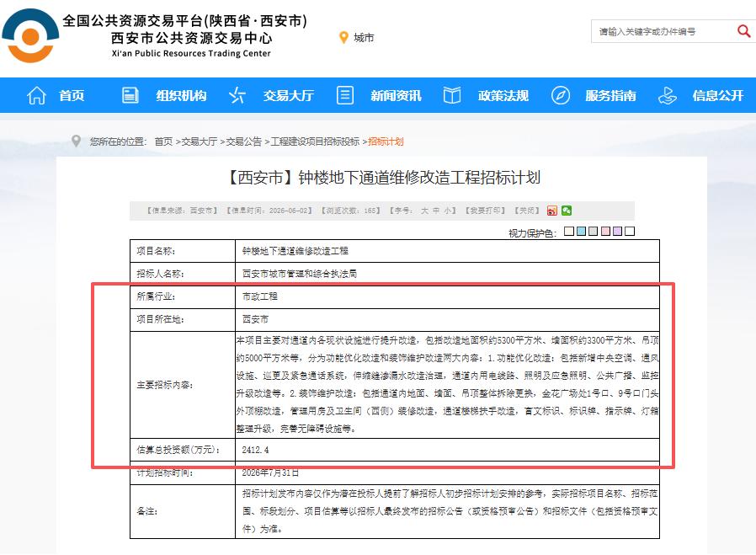Open the 服务指南 navigation menu item
This screenshot has height=555, width=756.
(x=610, y=95)
